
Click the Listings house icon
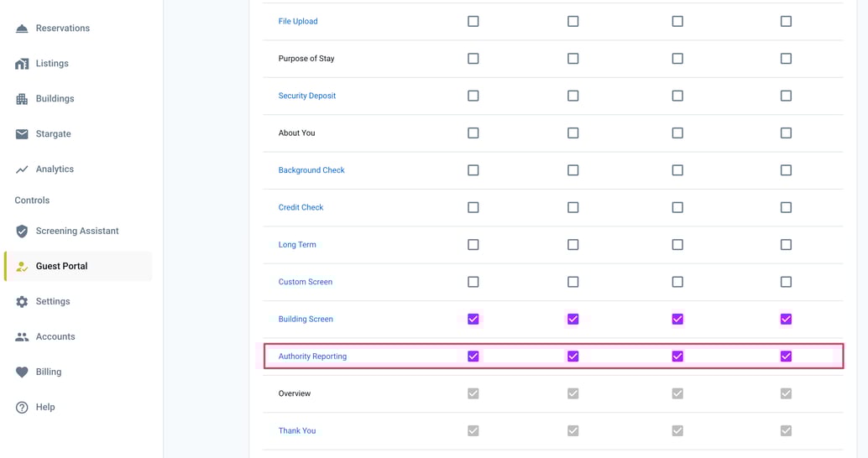pos(22,64)
